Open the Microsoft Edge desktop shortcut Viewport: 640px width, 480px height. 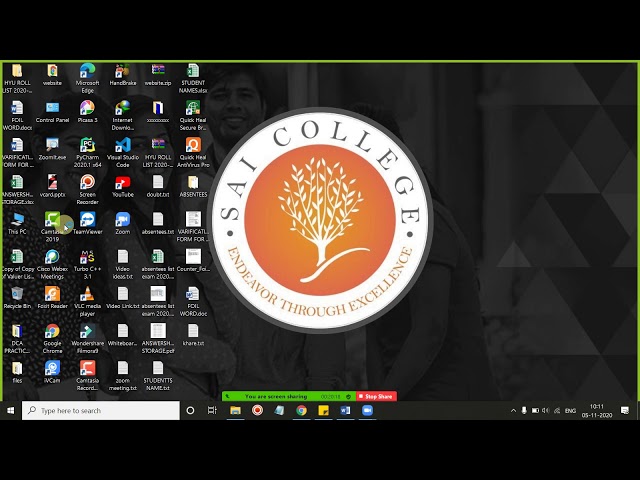tap(87, 78)
